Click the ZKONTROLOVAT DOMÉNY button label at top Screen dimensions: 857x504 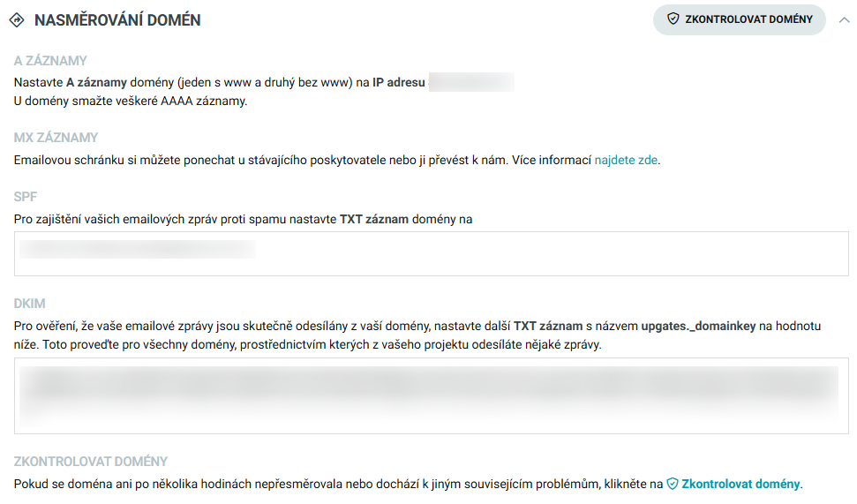(748, 19)
